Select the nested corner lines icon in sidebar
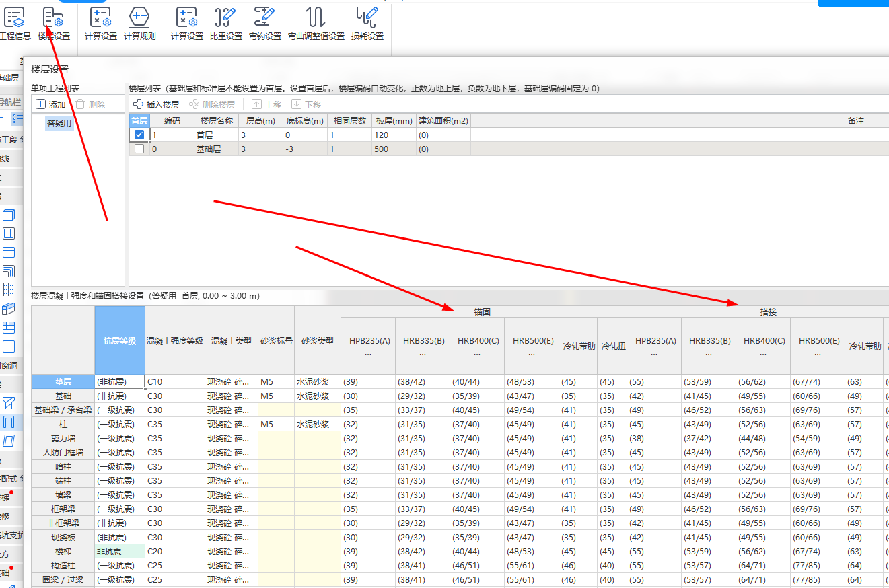This screenshot has height=588, width=889. pos(9,271)
